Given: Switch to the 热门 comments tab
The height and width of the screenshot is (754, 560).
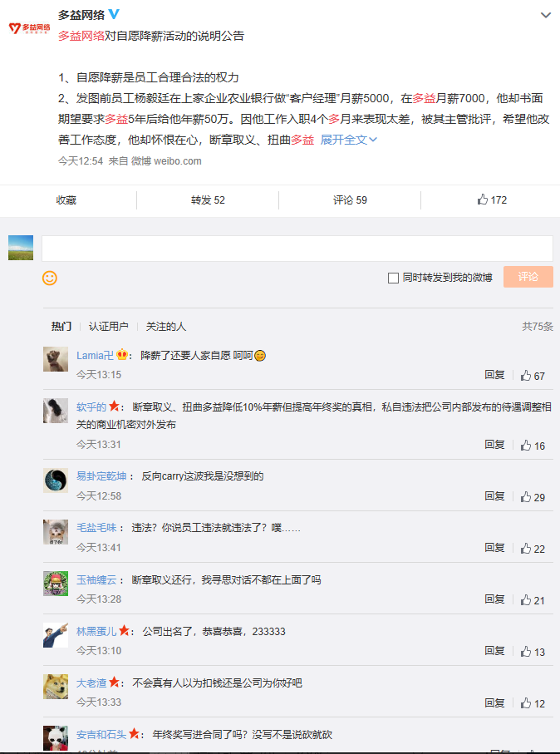Looking at the screenshot, I should (61, 327).
